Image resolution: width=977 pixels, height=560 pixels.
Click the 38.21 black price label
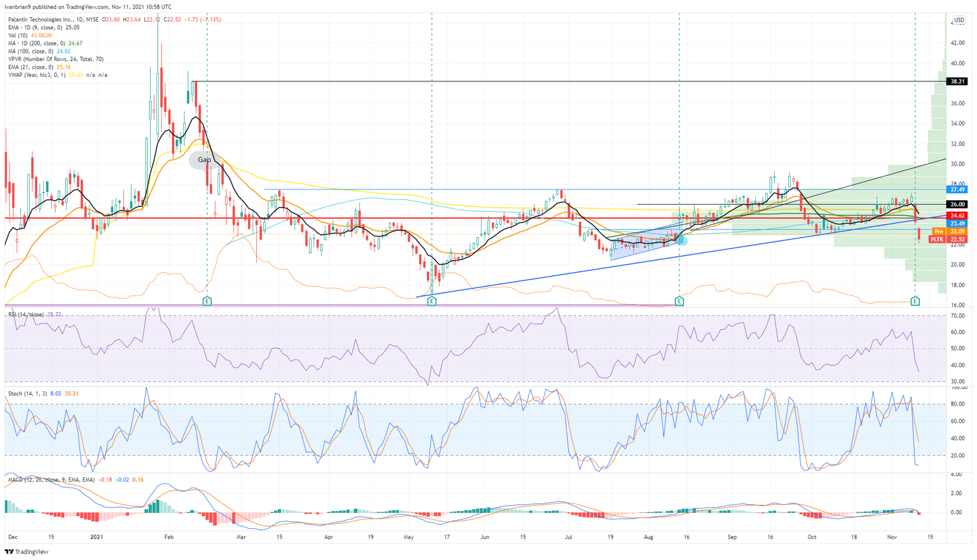coord(957,81)
